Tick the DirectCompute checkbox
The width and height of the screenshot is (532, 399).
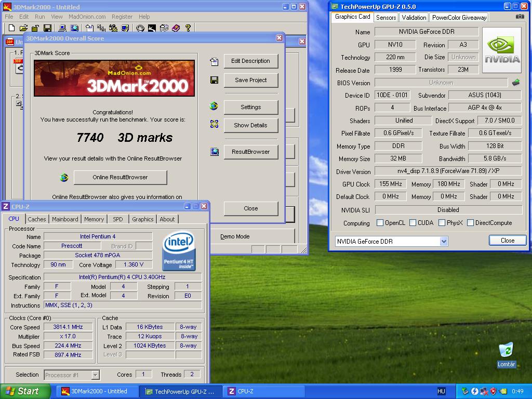pyautogui.click(x=470, y=222)
